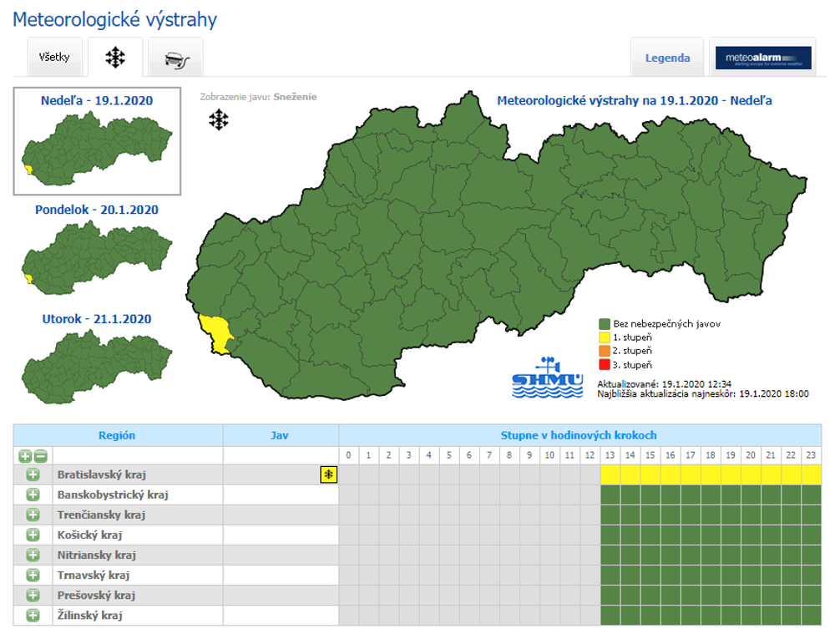The image size is (835, 644).
Task: Expand the Košický kraj region
Action: [x=33, y=535]
